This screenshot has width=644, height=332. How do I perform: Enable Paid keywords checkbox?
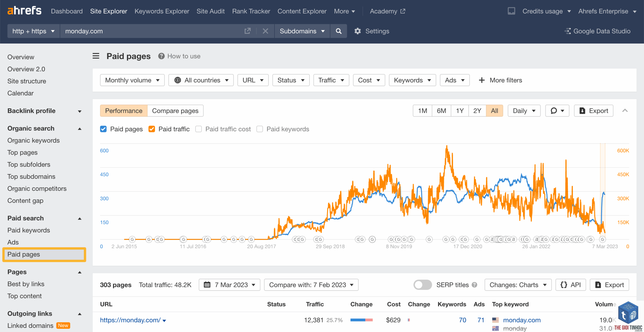[260, 129]
